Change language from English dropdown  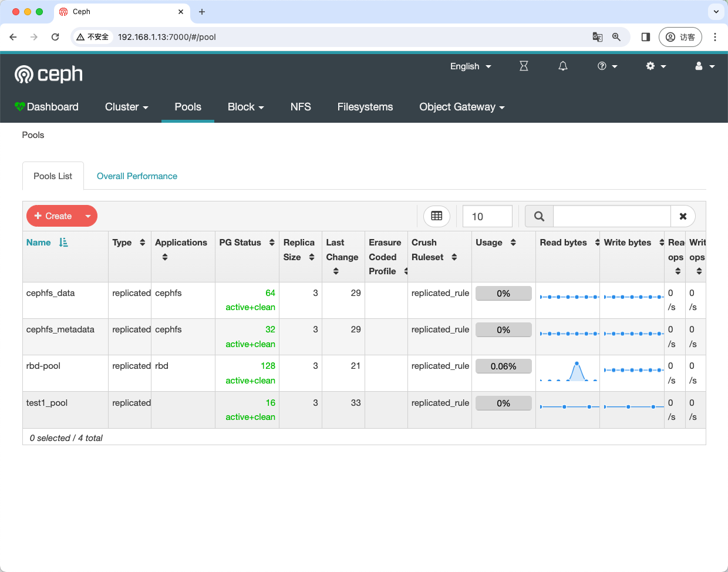tap(471, 66)
